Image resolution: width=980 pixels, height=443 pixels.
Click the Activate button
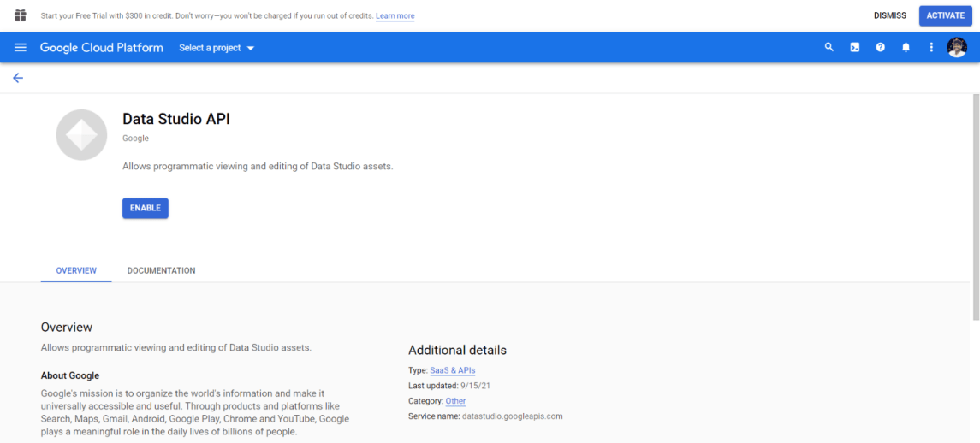[946, 15]
